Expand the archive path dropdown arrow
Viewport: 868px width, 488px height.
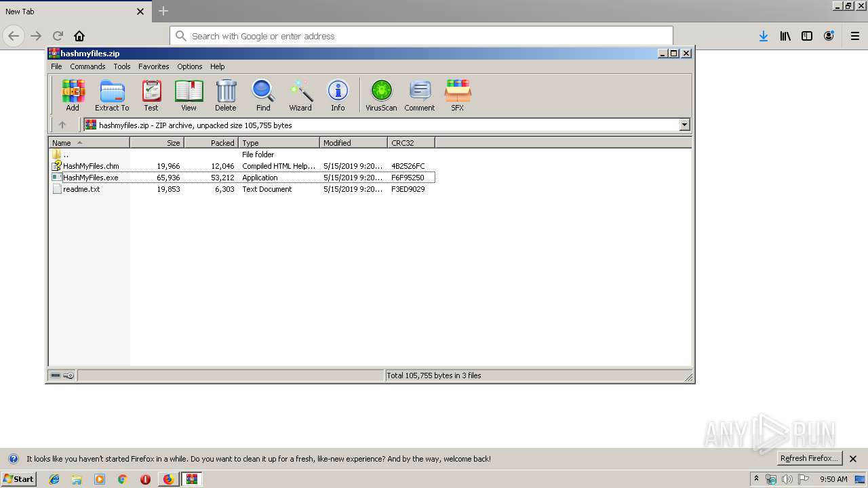[x=684, y=125]
